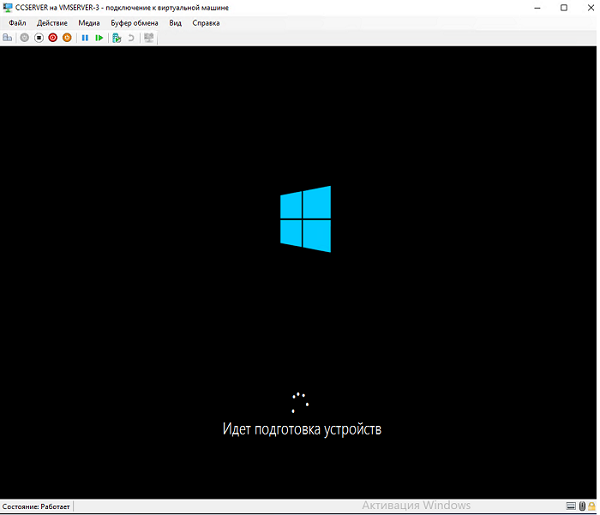
Task: Click the 'Состояние: Работает' status text
Action: (36, 506)
